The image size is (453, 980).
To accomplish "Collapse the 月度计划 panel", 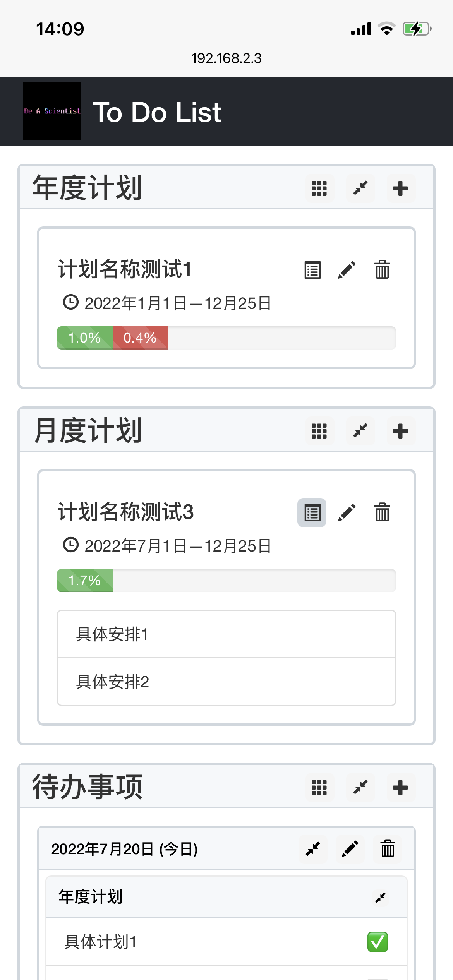I will click(360, 431).
